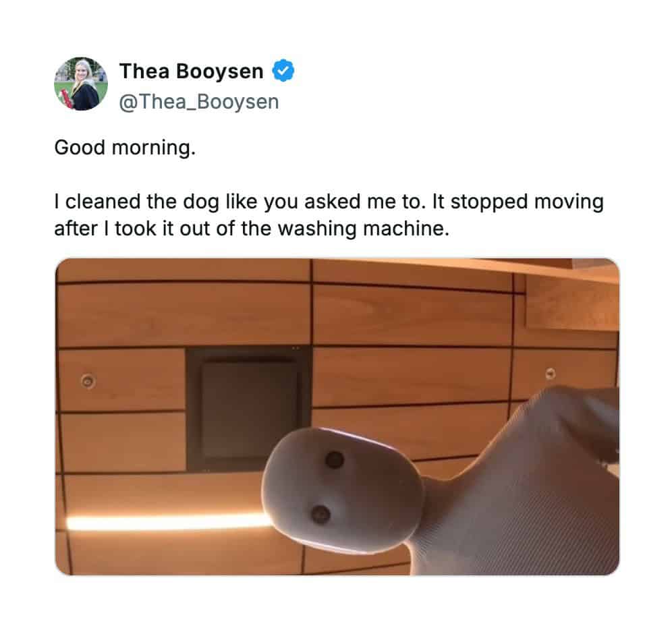Click the robot's upper eye
The image size is (672, 630).
pyautogui.click(x=335, y=460)
